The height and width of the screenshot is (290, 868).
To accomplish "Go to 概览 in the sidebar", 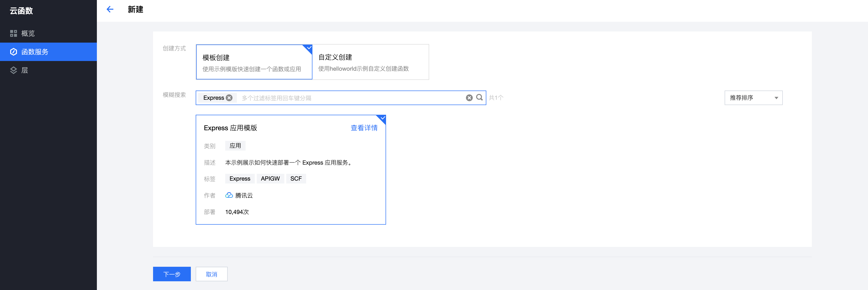I will pyautogui.click(x=28, y=33).
